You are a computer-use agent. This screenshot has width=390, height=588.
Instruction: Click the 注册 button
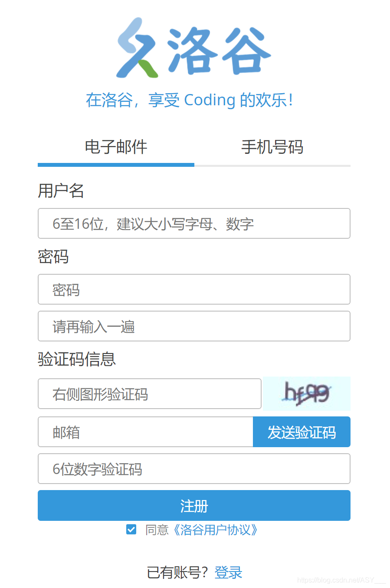194,505
